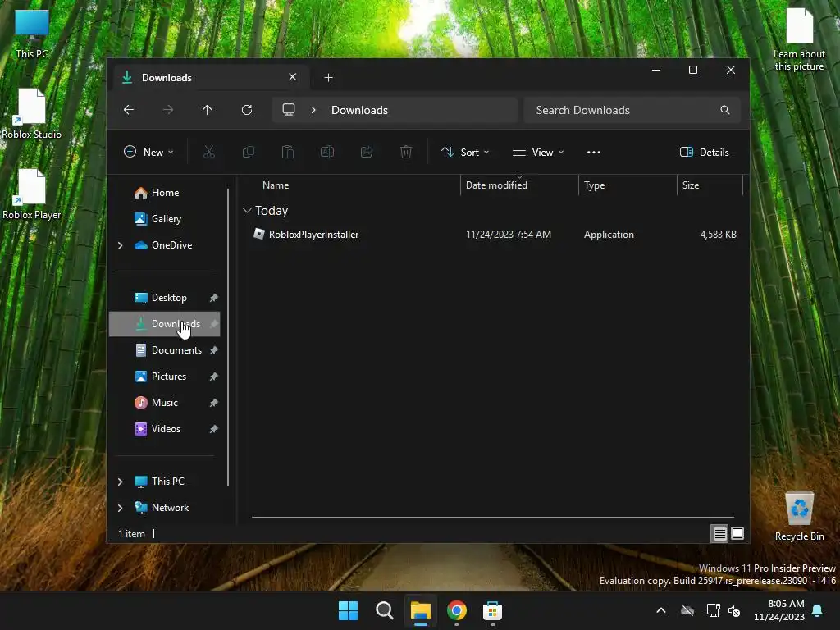This screenshot has height=630, width=840.
Task: Open the New dropdown menu
Action: click(148, 152)
